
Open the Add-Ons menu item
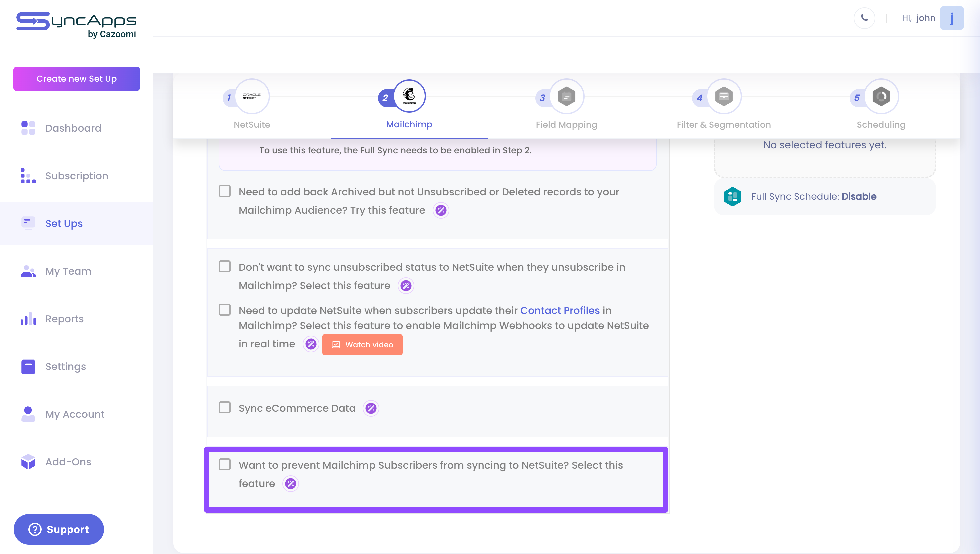68,462
